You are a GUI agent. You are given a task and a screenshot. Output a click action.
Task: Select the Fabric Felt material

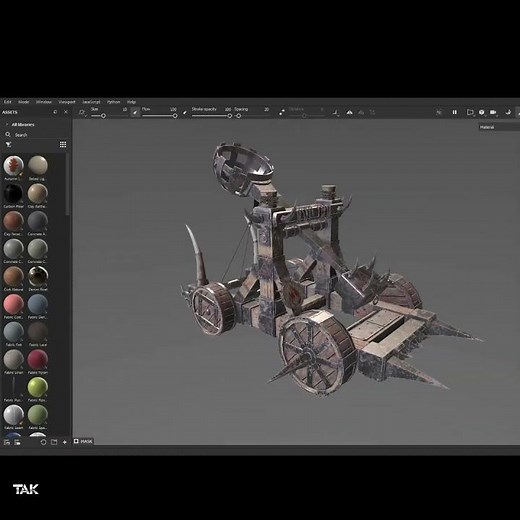click(14, 332)
